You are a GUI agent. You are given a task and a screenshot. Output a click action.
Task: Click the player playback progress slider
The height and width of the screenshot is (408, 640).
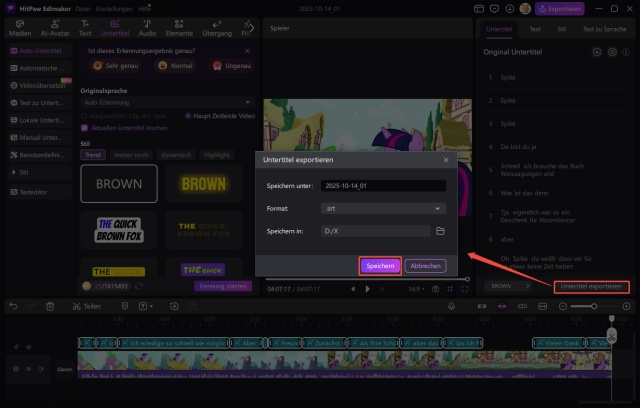pos(365,279)
